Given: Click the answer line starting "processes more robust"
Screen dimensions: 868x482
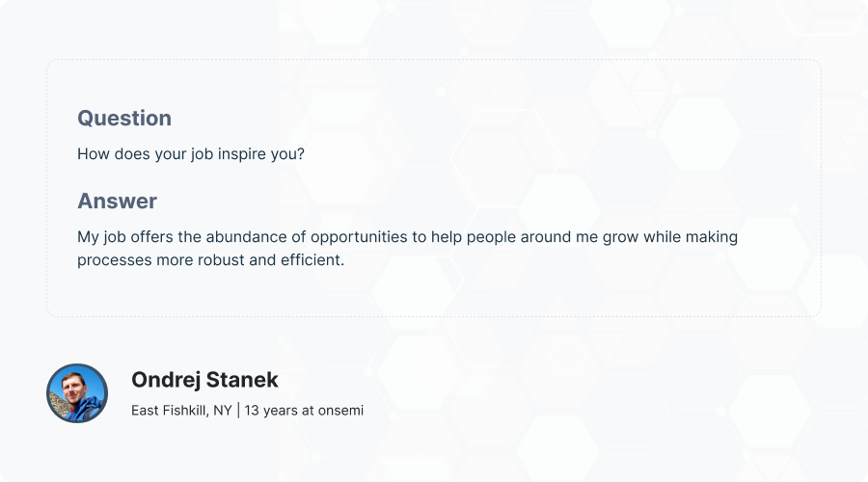Looking at the screenshot, I should (210, 260).
